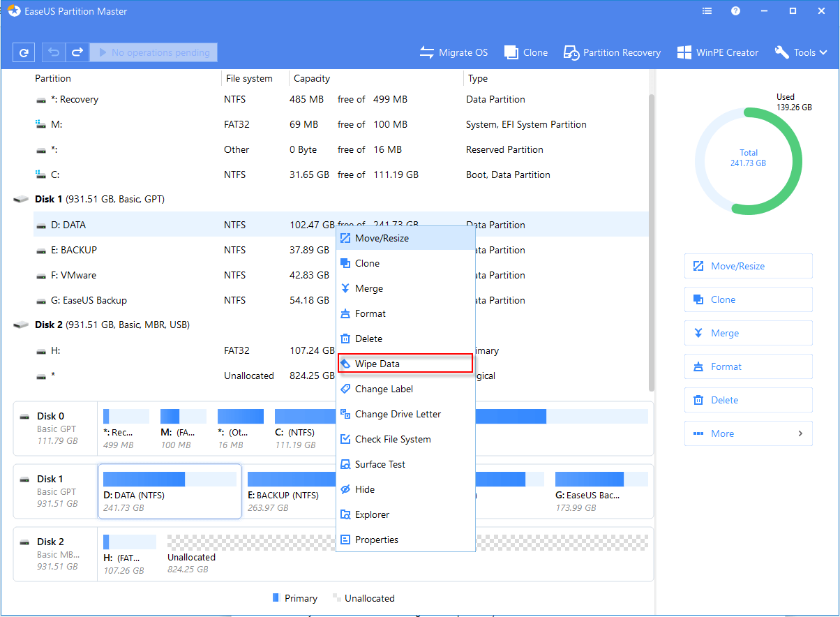Open the Help question mark icon
840x617 pixels.
tap(735, 11)
